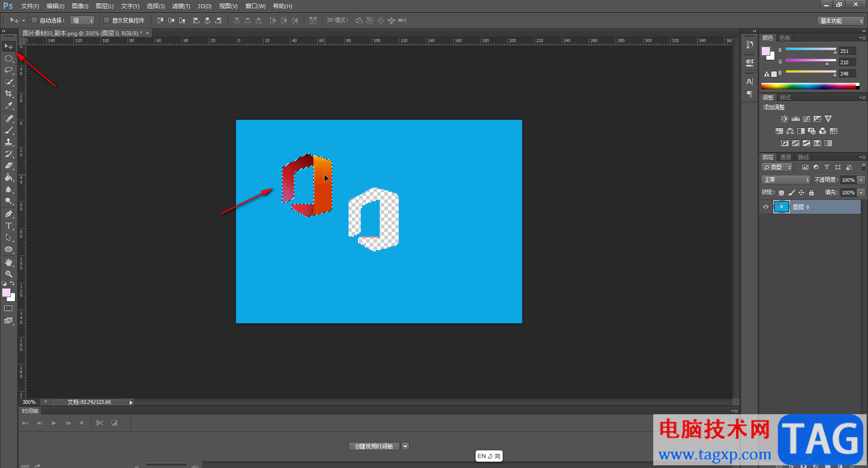868x468 pixels.
Task: Activate the Crop tool
Action: click(x=9, y=94)
